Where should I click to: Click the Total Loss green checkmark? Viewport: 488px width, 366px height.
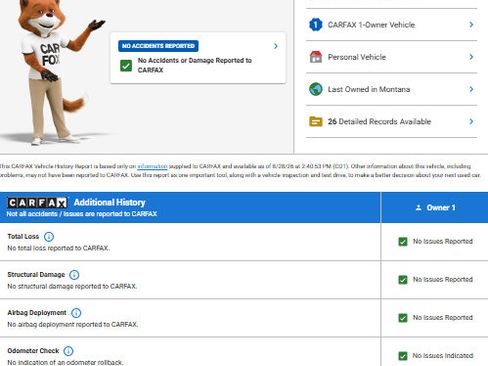403,241
